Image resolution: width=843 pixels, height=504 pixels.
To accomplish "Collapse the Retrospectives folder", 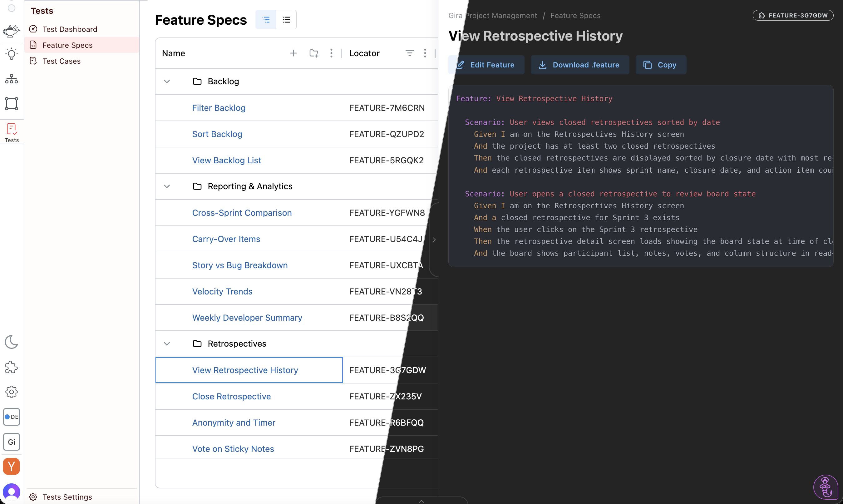I will click(167, 344).
